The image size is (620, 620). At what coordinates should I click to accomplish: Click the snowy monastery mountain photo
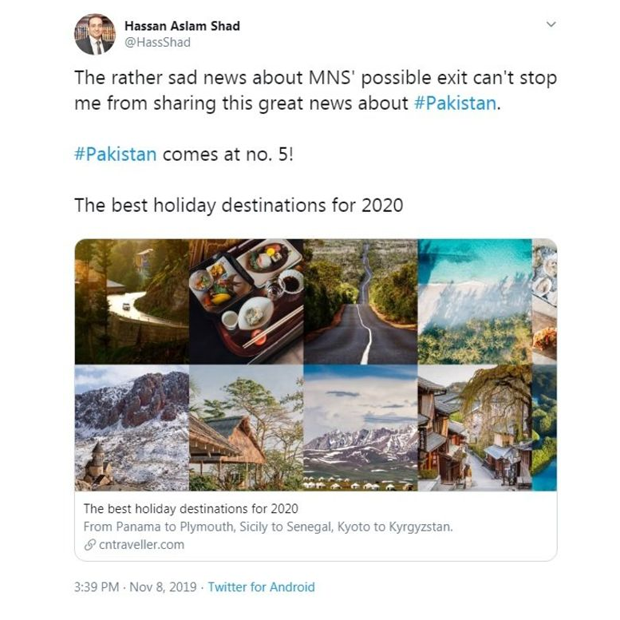point(132,428)
